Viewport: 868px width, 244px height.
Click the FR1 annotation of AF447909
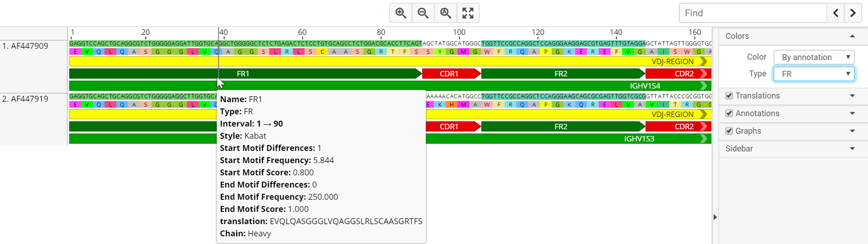coord(245,74)
